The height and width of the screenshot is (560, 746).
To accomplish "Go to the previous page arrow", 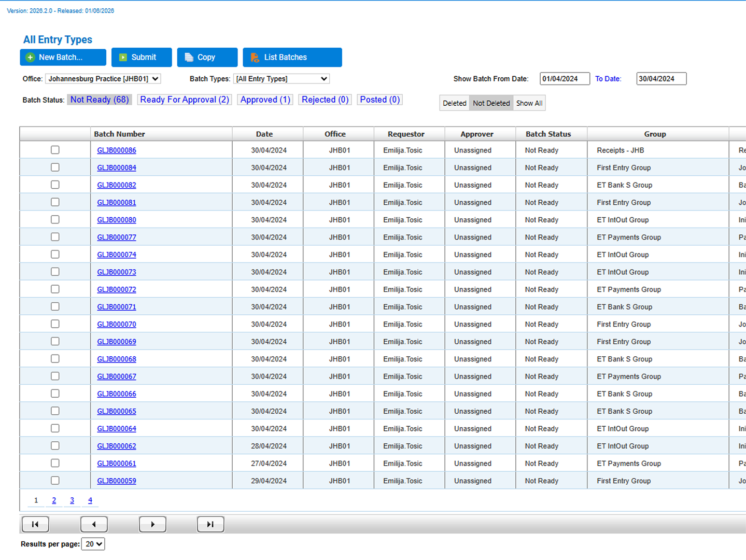I will [x=94, y=524].
